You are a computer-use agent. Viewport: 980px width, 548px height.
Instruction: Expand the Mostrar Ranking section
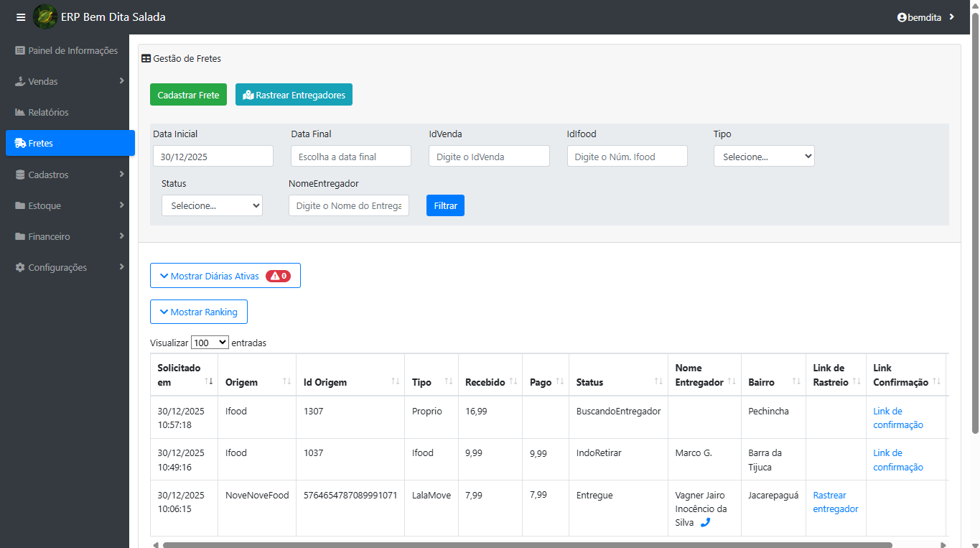198,312
